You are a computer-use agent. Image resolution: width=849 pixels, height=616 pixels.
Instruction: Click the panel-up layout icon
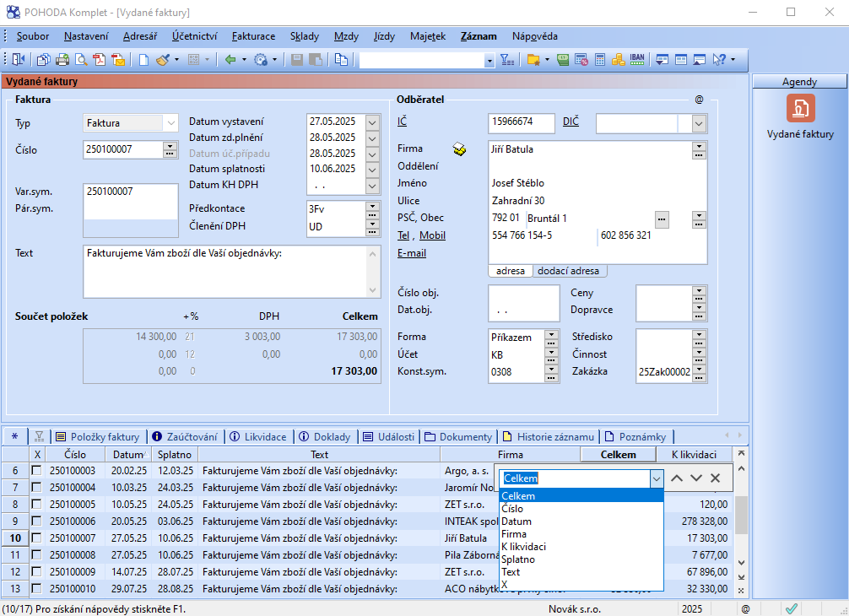click(700, 60)
